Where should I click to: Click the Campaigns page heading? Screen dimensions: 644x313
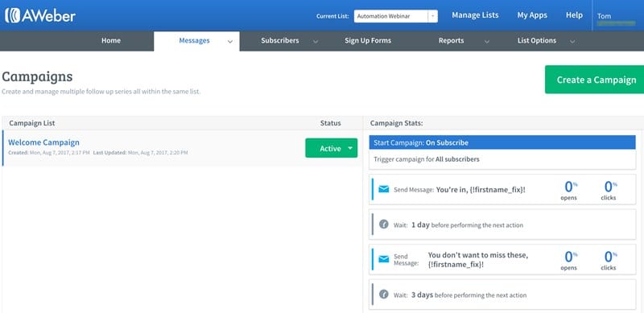[37, 76]
